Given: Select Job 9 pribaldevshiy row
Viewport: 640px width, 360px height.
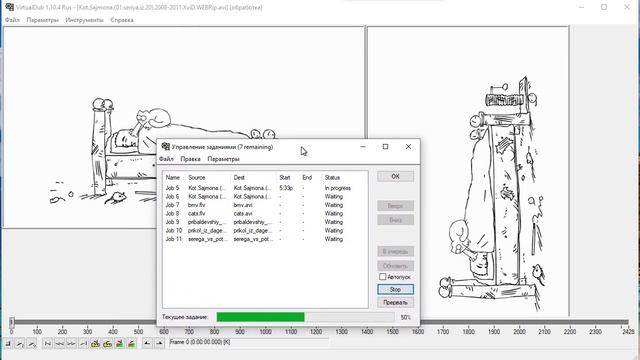Looking at the screenshot, I should (265, 222).
